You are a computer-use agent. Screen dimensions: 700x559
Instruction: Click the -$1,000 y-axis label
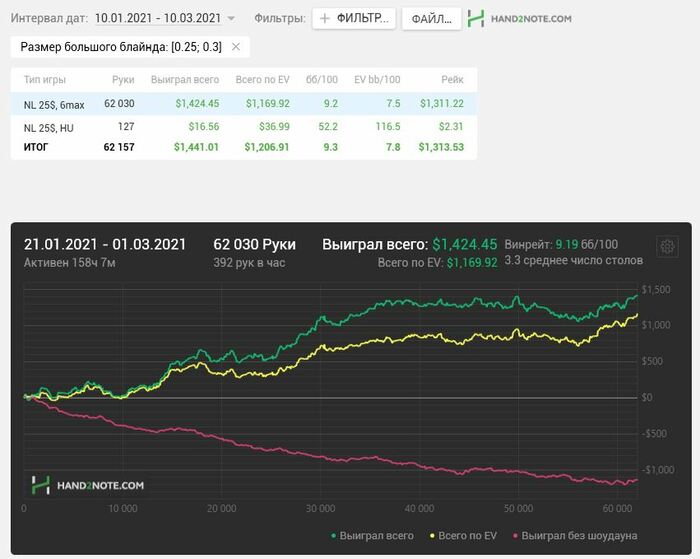(658, 470)
